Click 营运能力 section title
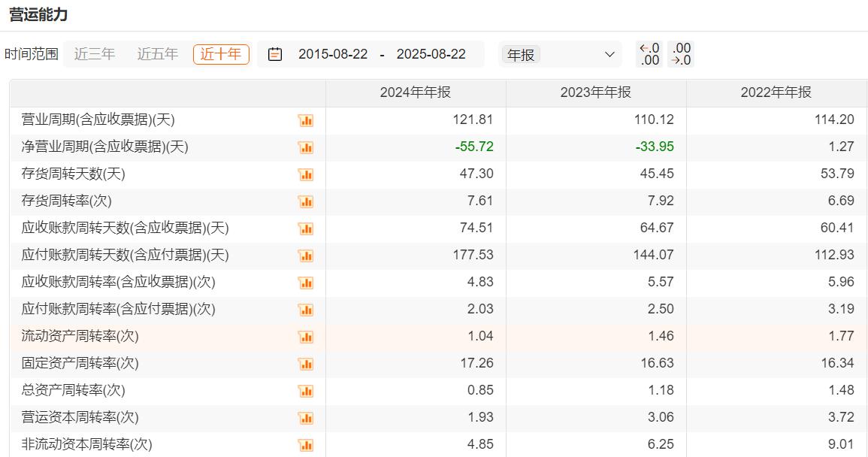868x457 pixels. (38, 15)
